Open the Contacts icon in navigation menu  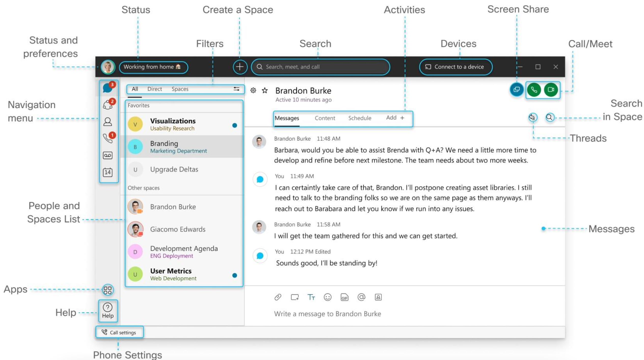[108, 122]
